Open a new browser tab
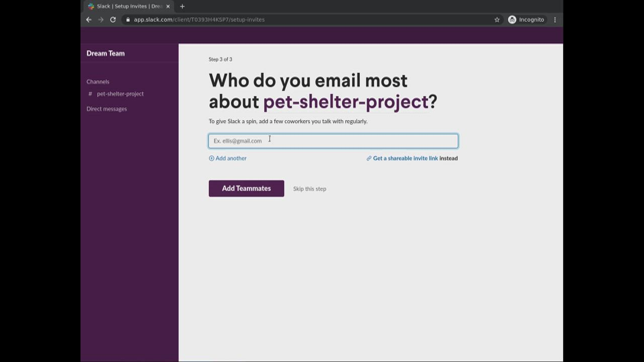This screenshot has height=362, width=644. tap(182, 7)
